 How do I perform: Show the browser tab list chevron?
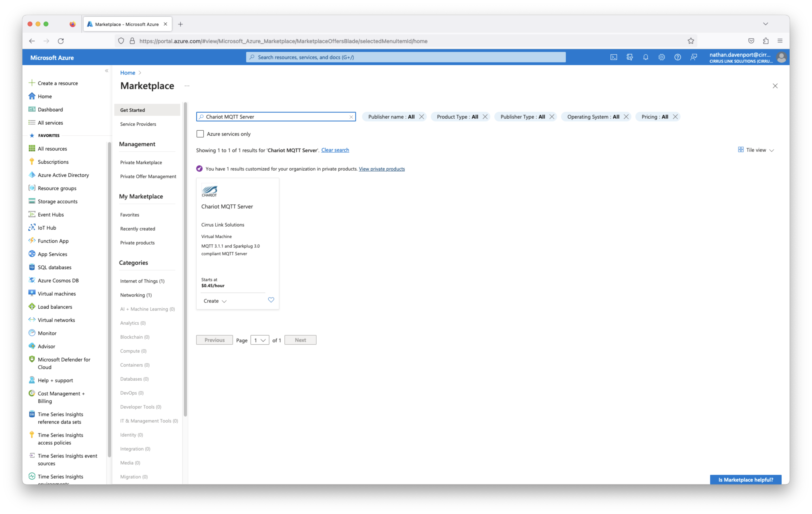pos(765,24)
